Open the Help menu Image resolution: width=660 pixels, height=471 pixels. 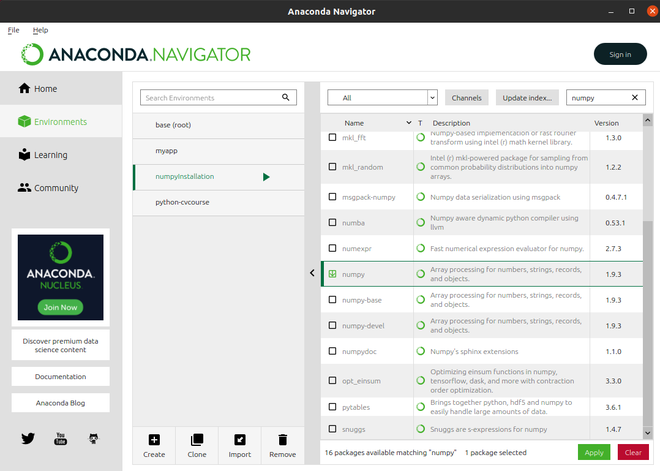click(x=40, y=30)
